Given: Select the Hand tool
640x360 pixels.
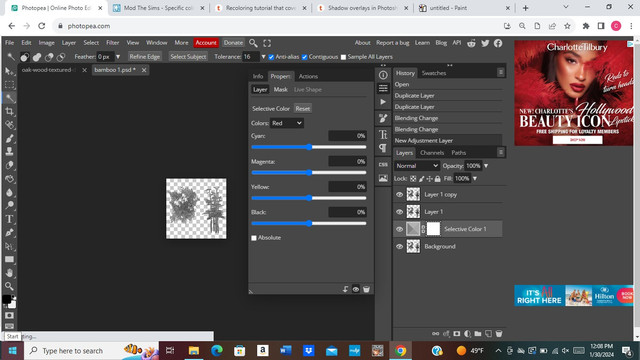Looking at the screenshot, I should point(9,273).
